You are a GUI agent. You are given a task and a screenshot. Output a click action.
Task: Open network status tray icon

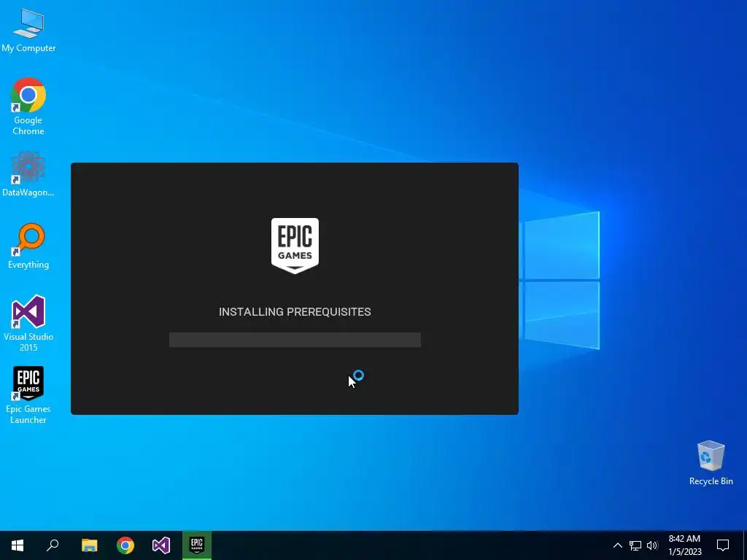635,545
